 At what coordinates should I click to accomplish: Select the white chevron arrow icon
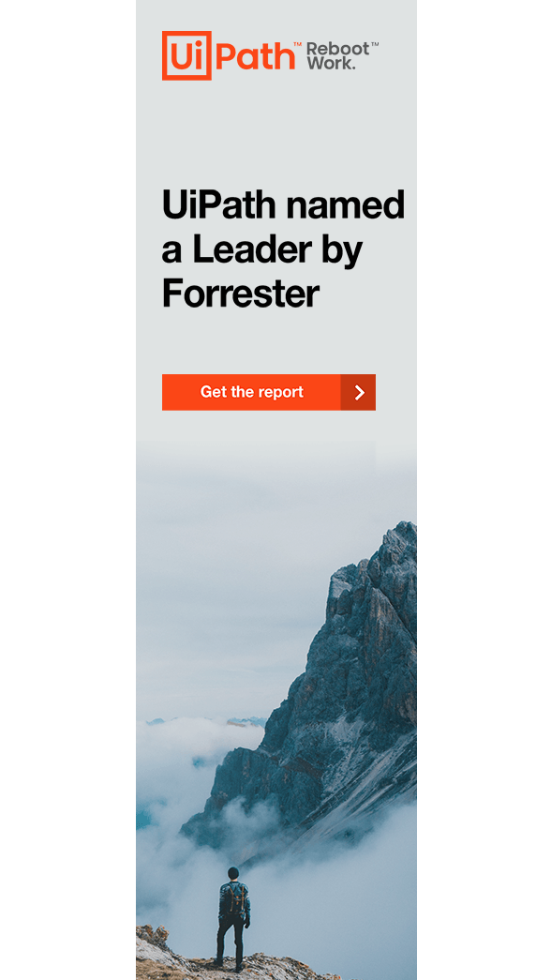tap(359, 393)
